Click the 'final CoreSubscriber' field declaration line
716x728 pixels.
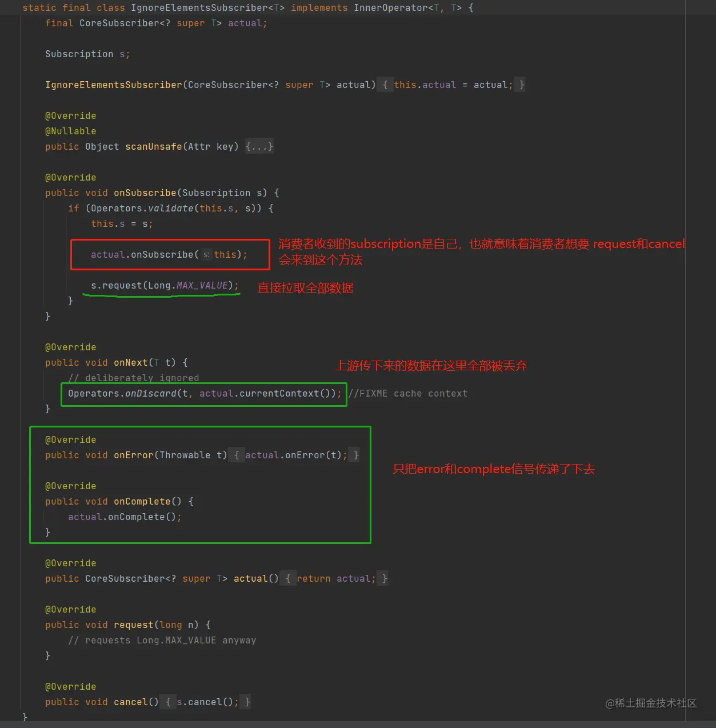156,23
